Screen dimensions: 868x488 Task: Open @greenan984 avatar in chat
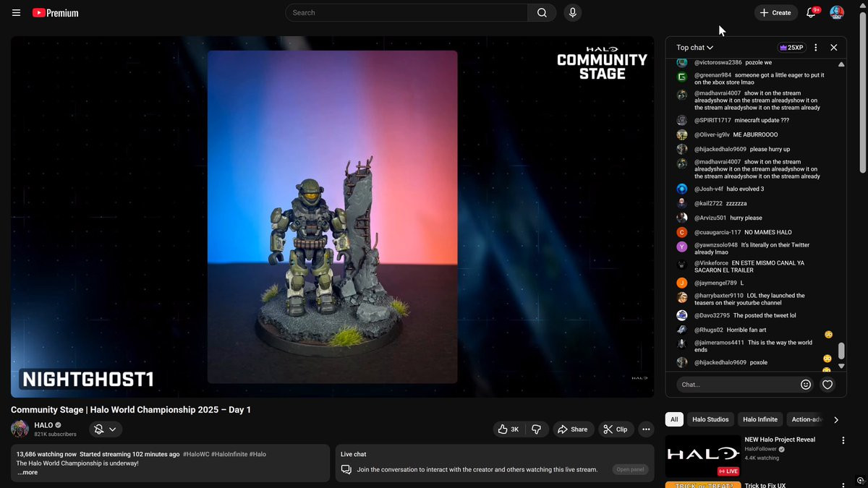681,77
